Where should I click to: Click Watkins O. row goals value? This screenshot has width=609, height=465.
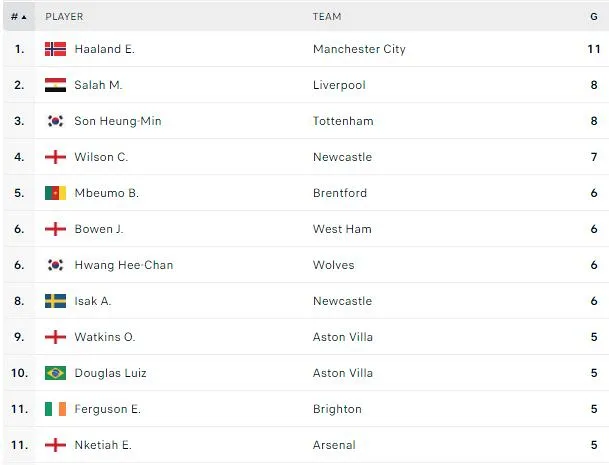point(594,337)
